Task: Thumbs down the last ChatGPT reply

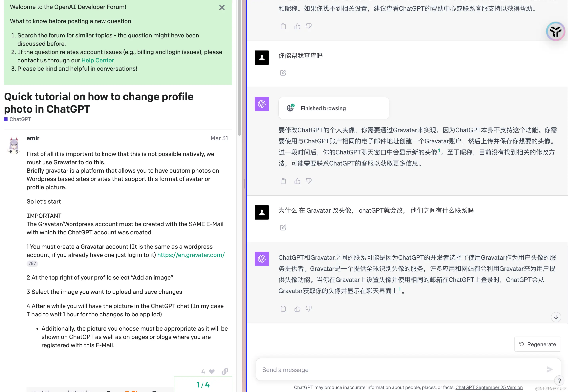Action: 309,309
